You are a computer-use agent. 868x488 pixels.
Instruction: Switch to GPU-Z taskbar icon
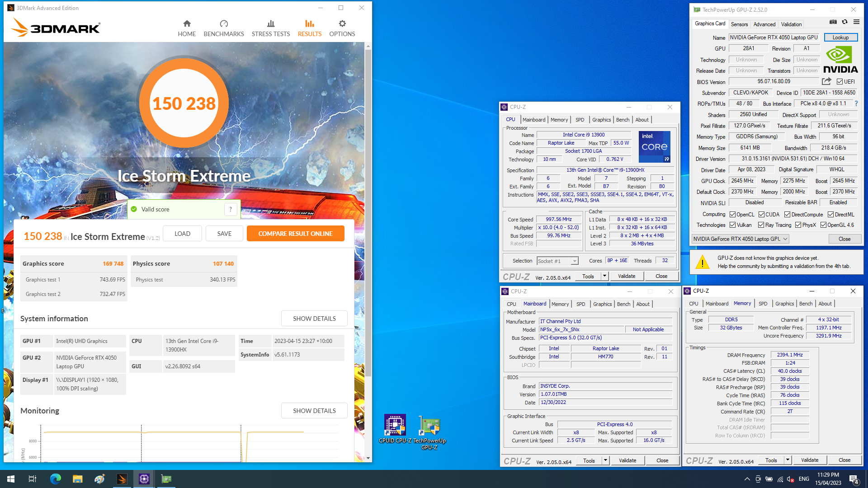166,479
